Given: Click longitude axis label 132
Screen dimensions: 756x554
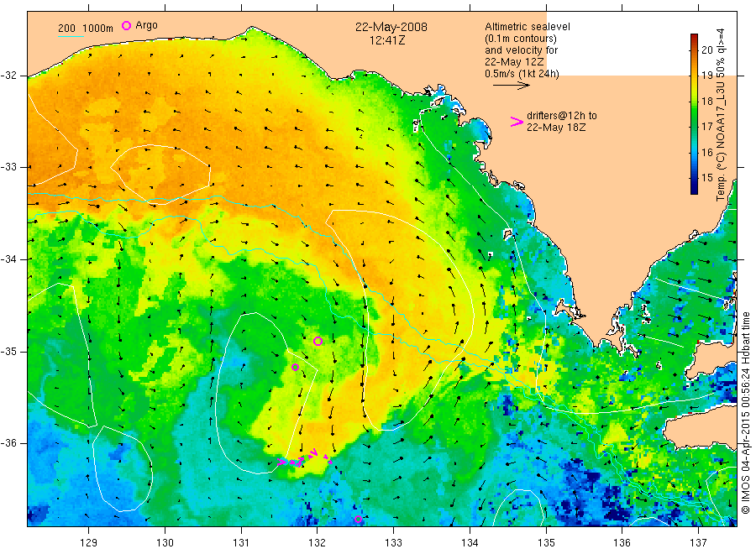Looking at the screenshot, I should (318, 543).
